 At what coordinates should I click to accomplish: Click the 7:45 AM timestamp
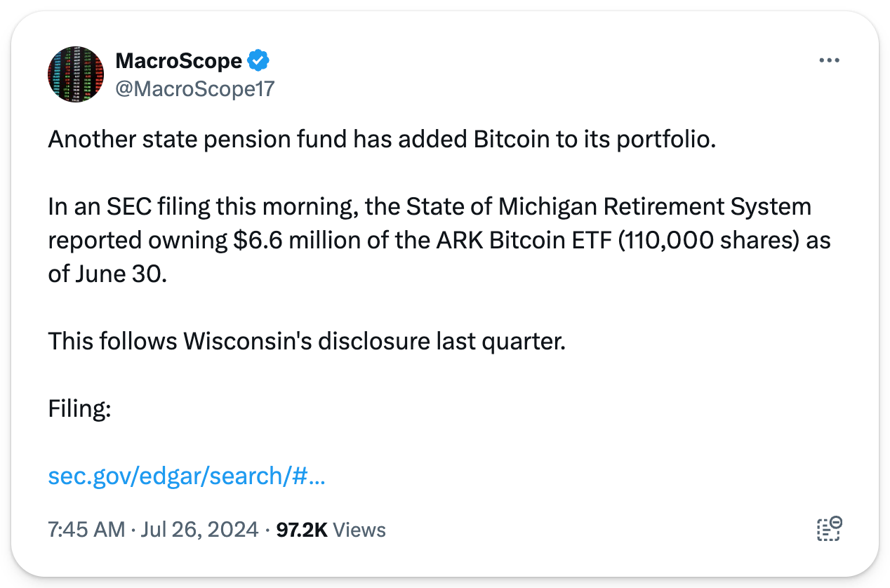(87, 530)
